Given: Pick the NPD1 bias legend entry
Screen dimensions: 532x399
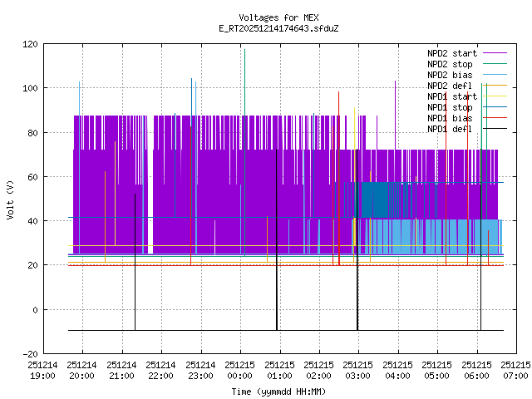Looking at the screenshot, I should [450, 118].
